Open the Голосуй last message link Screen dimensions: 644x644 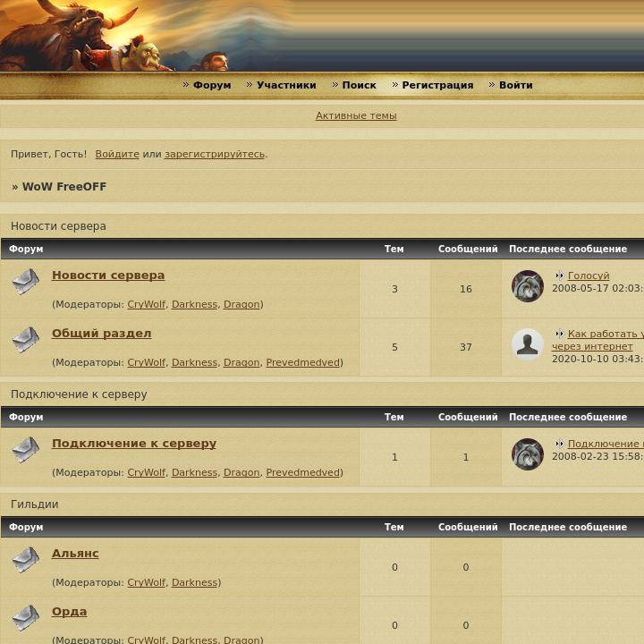589,275
